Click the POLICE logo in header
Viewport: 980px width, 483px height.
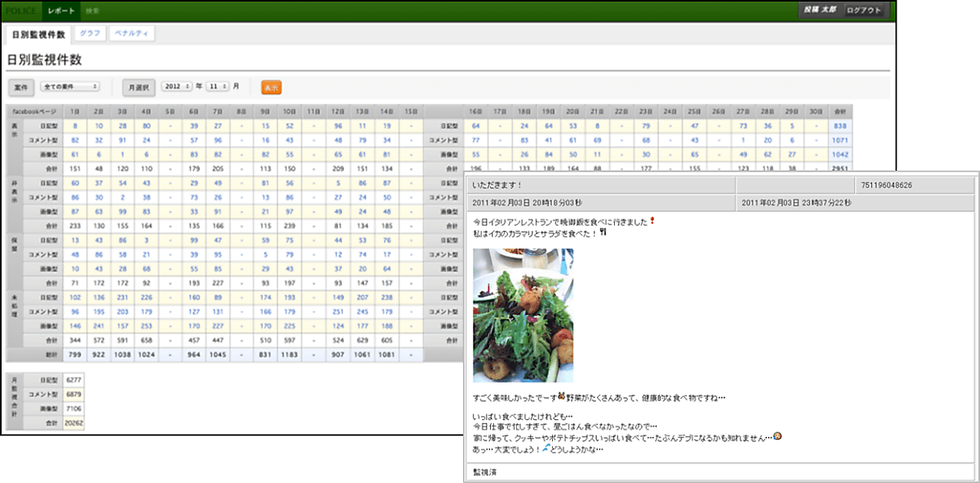(22, 11)
